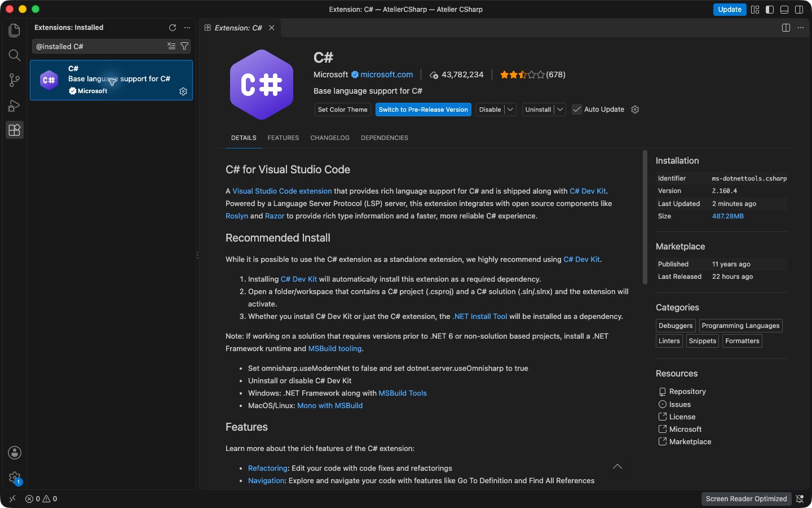Show the Source Control view
Screen dimensions: 812x508
pyautogui.click(x=15, y=80)
